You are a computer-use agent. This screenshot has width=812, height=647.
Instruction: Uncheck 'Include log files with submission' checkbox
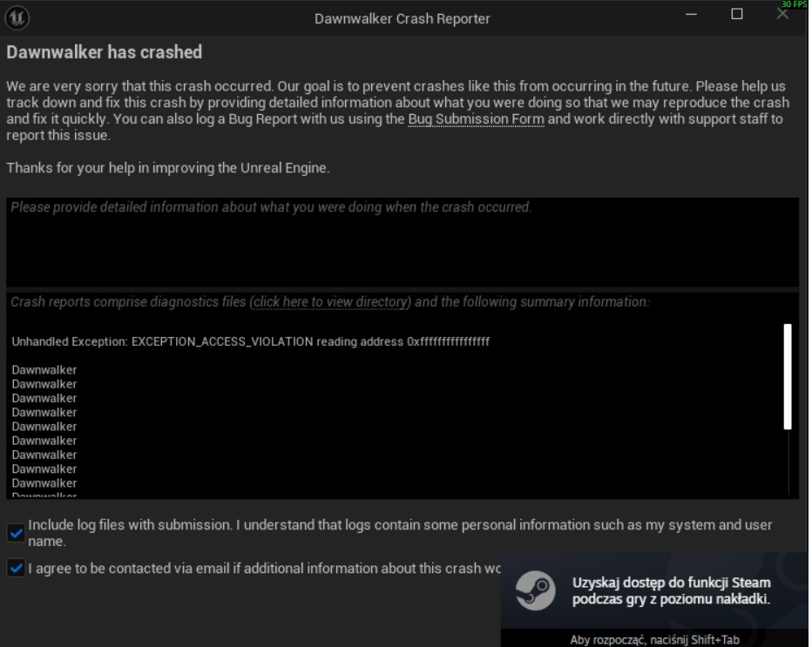pos(16,533)
